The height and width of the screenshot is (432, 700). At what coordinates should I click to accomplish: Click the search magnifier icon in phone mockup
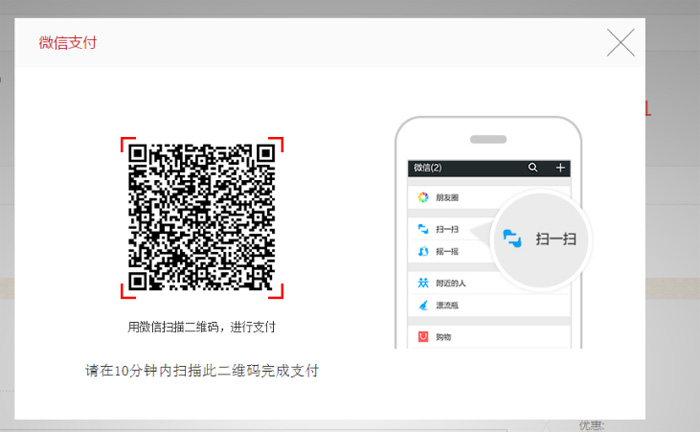[x=533, y=167]
